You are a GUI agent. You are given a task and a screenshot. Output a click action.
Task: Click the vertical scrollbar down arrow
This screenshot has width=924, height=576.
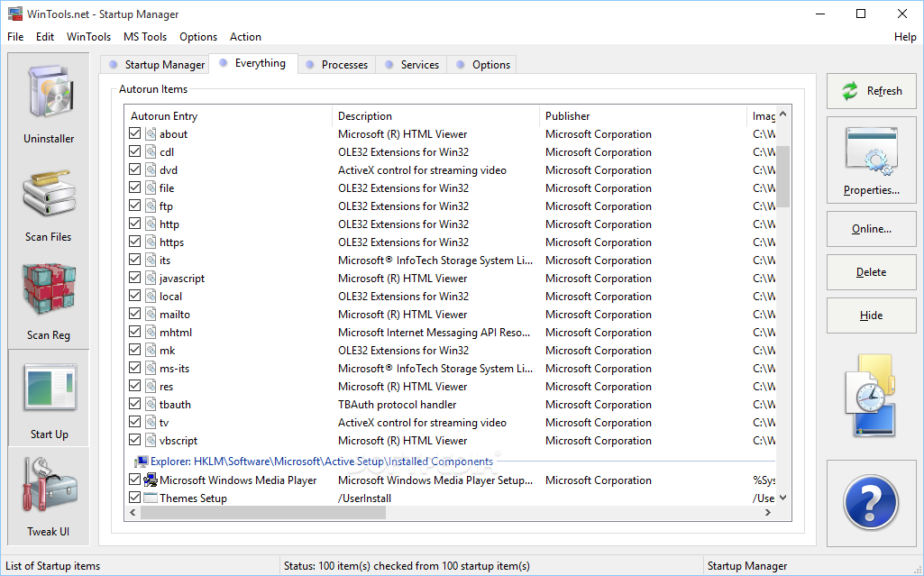click(x=783, y=498)
